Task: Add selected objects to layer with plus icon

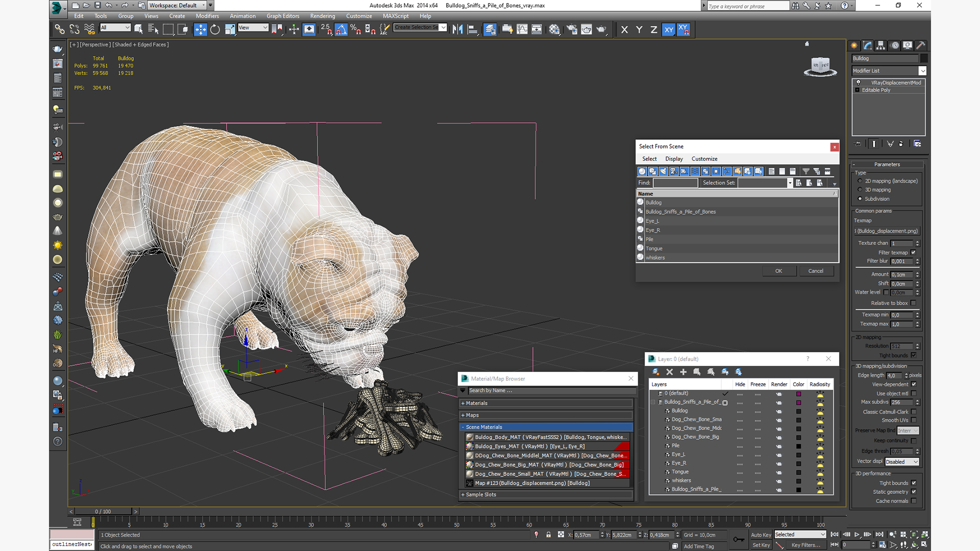Action: tap(683, 372)
